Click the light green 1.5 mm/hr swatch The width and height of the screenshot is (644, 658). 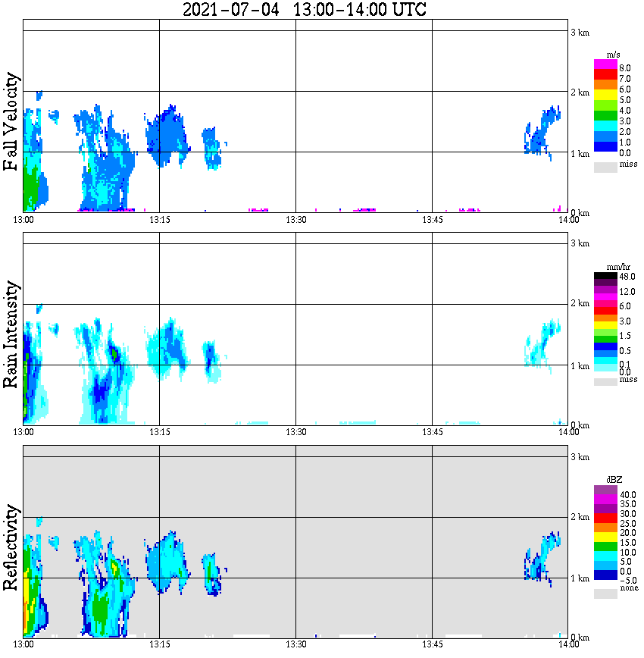605,332
